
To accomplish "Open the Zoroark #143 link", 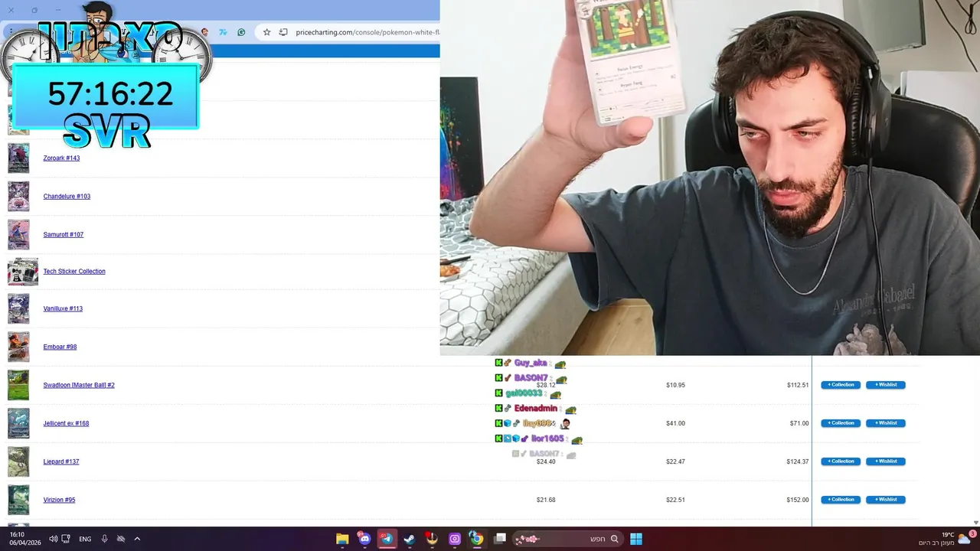I will [61, 158].
